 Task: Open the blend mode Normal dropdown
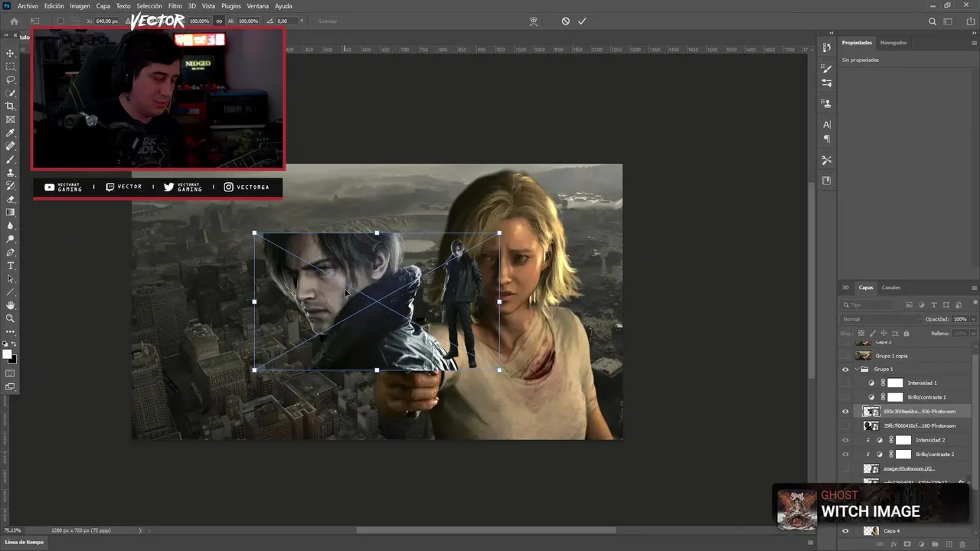[880, 319]
